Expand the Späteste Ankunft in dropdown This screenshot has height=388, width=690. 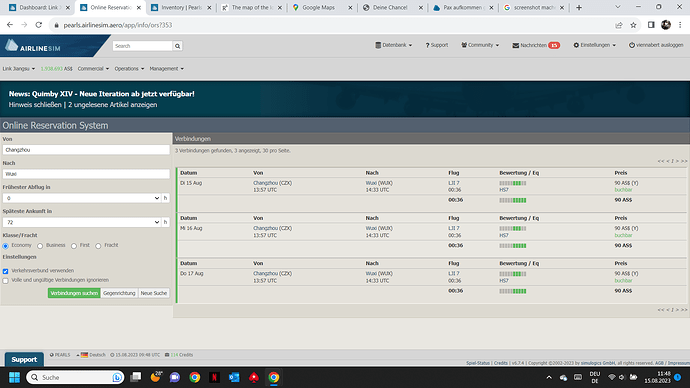[82, 222]
